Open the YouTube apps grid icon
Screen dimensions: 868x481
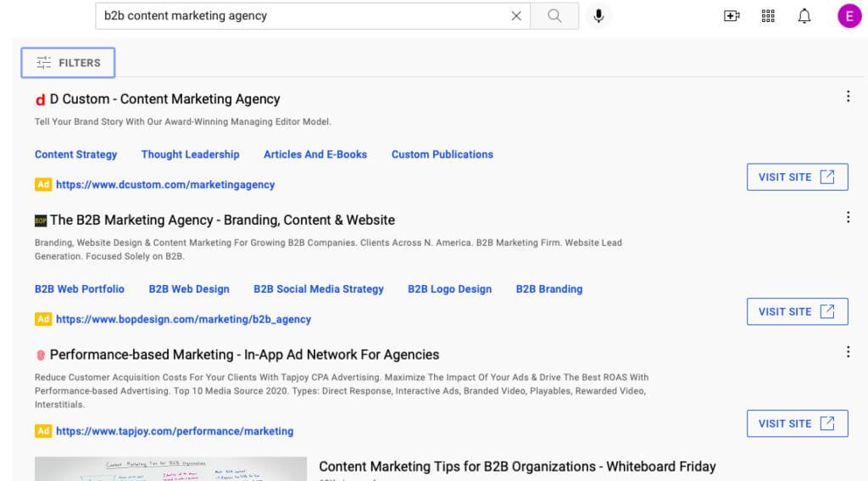coord(768,16)
